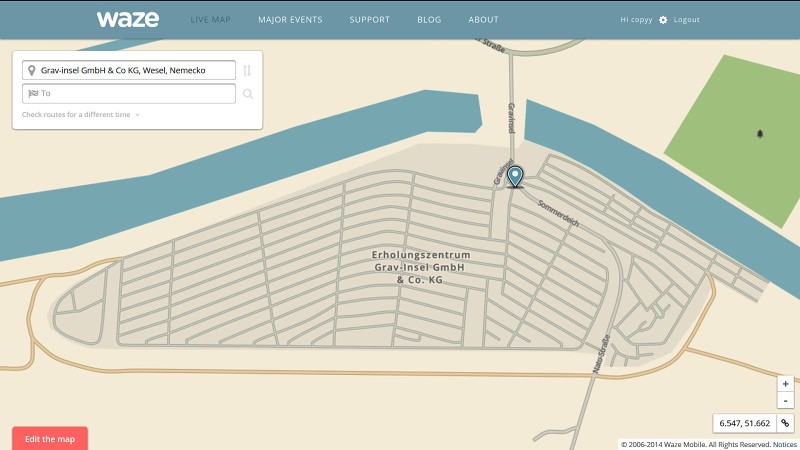Navigate to the Blog page
This screenshot has height=450, width=800.
429,20
